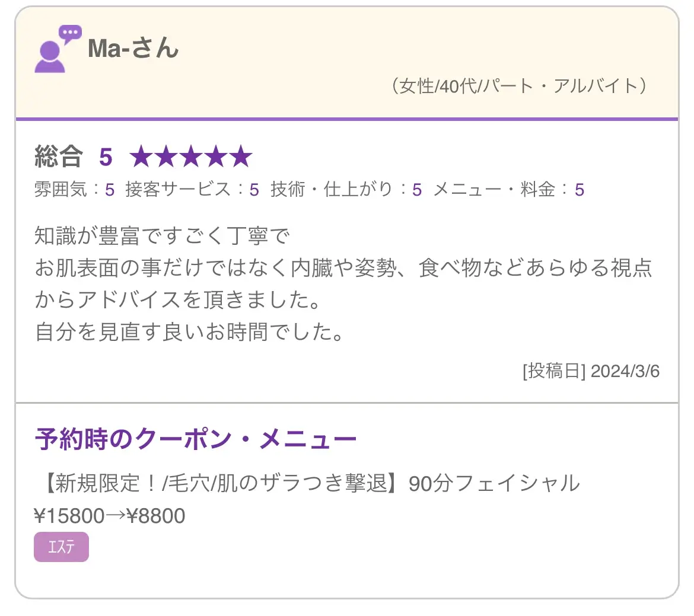Click the ¥15800→¥8800 price text
694x616 pixels.
coord(110,516)
